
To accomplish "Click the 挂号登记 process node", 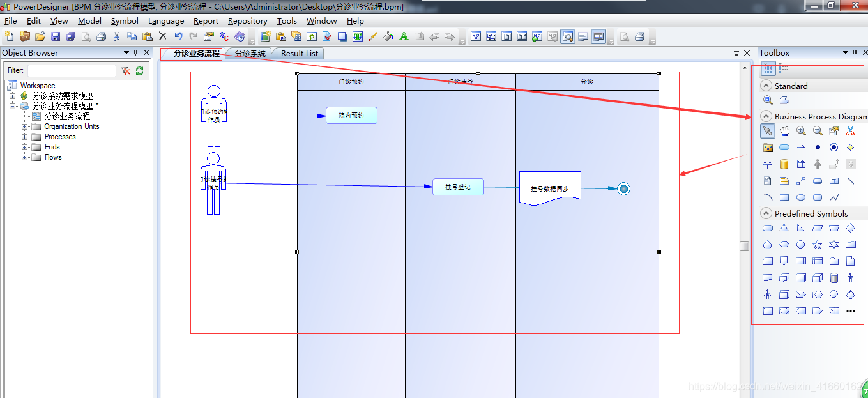I will click(x=458, y=187).
